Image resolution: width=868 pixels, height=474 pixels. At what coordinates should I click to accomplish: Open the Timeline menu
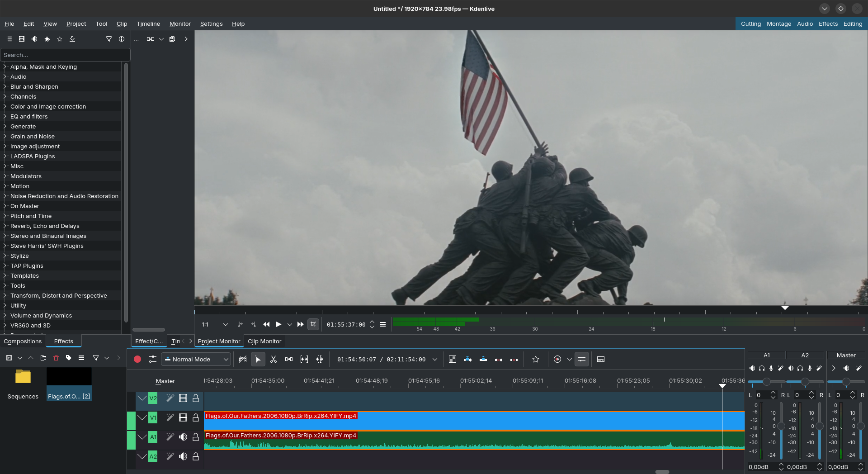pyautogui.click(x=148, y=24)
